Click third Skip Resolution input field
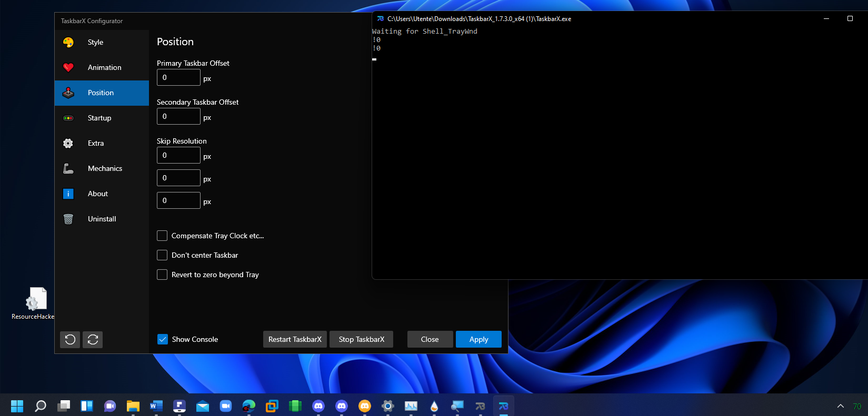Image resolution: width=868 pixels, height=416 pixels. [178, 200]
